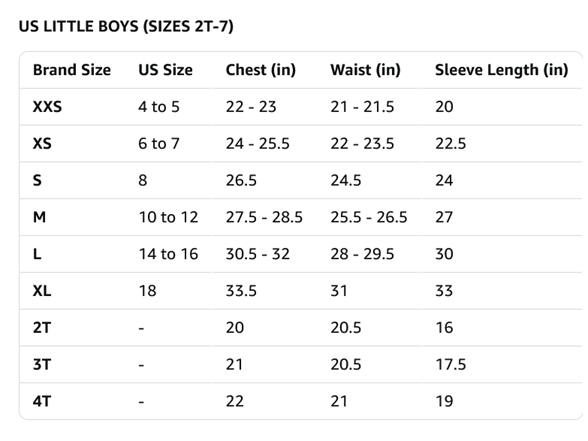The height and width of the screenshot is (441, 588).
Task: Select the US Size column header
Action: [x=165, y=70]
